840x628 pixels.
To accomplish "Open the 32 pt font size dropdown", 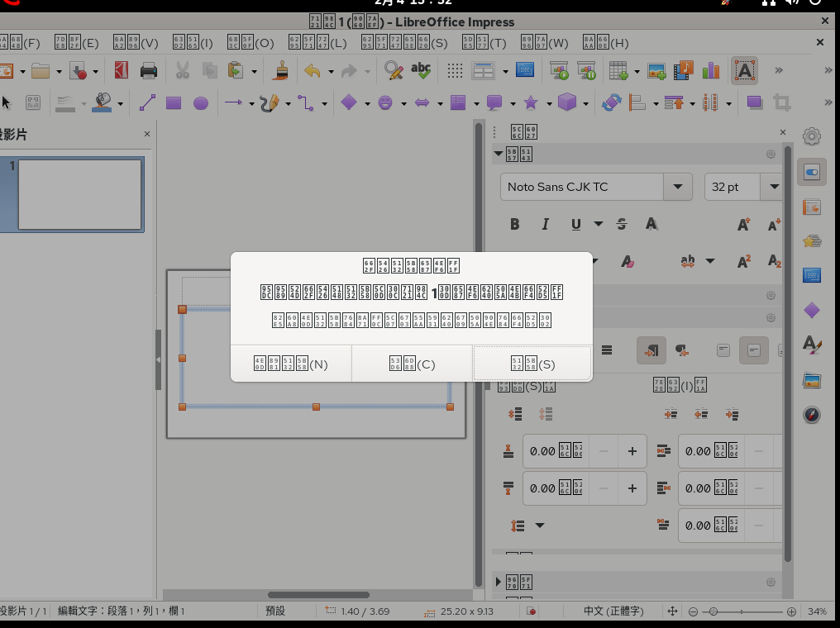I will click(x=775, y=187).
